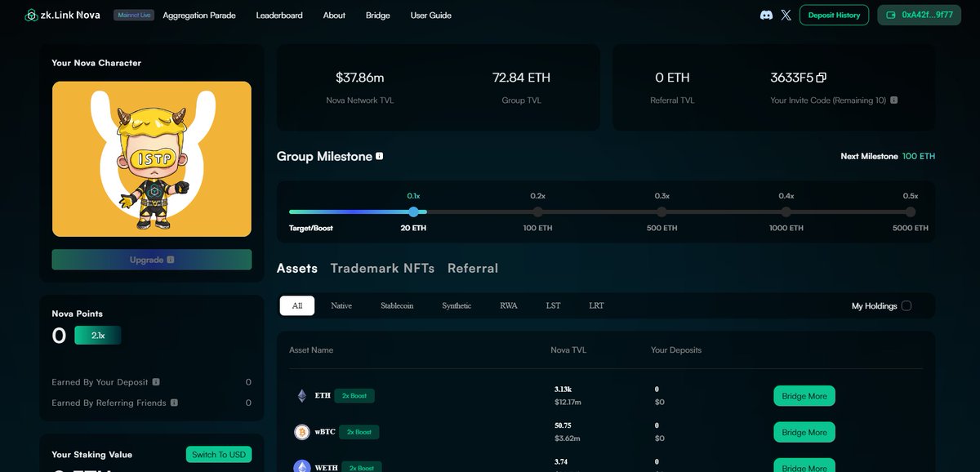
Task: Click the zk.Link Nova logo
Action: coord(63,16)
